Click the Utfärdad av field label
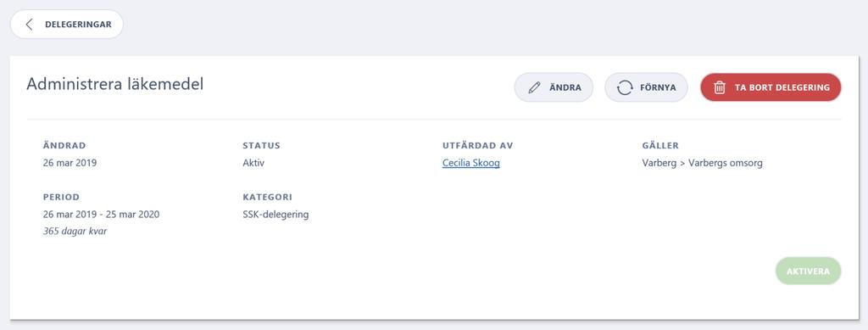The image size is (868, 330). pos(478,146)
